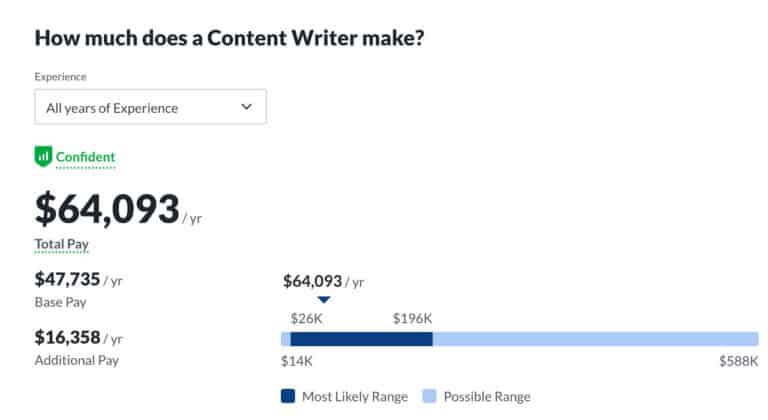Click the dropdown chevron arrow
The height and width of the screenshot is (420, 768).
247,107
